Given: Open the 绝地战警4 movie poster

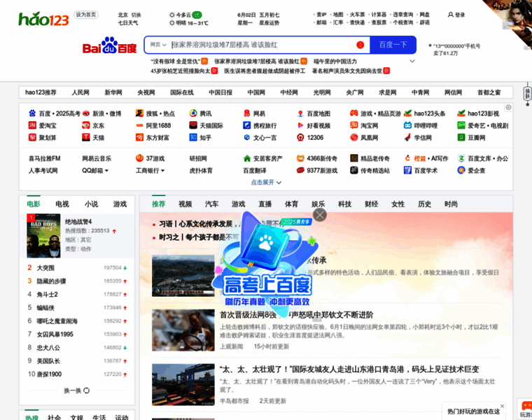Looking at the screenshot, I should click(x=43, y=235).
